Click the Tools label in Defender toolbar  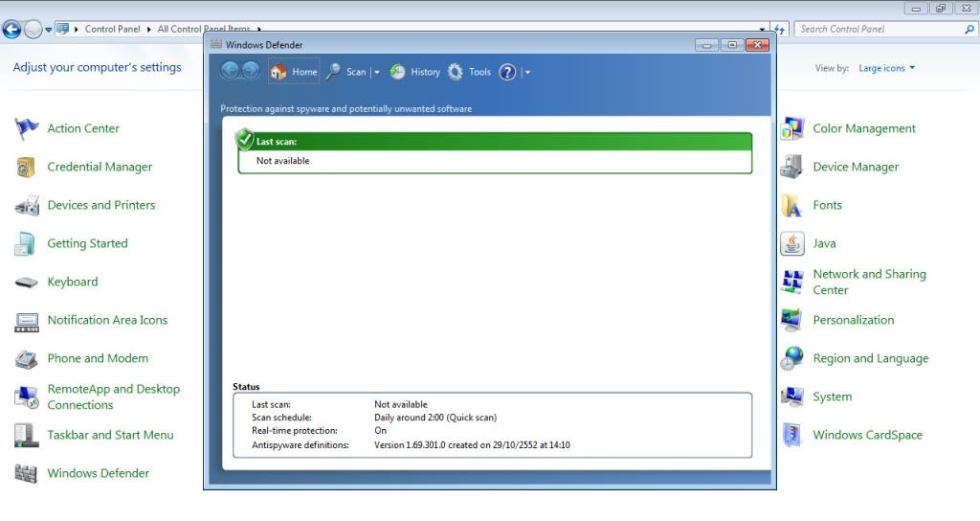(x=480, y=72)
